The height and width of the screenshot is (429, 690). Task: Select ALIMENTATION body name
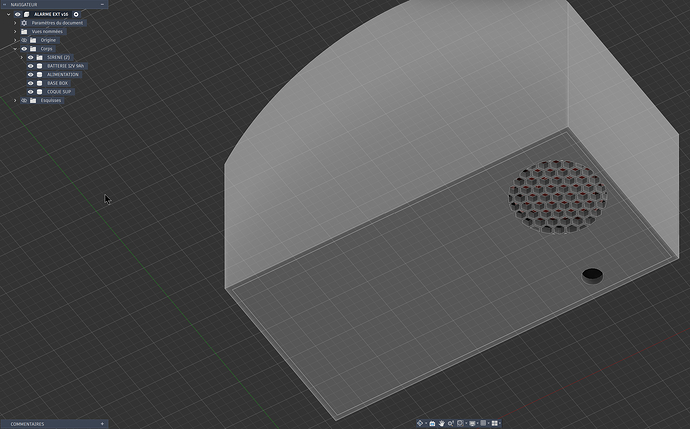63,74
